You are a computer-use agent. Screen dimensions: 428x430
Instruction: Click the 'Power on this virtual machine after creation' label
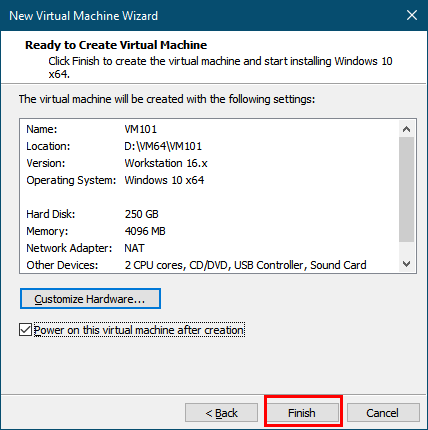click(x=139, y=330)
